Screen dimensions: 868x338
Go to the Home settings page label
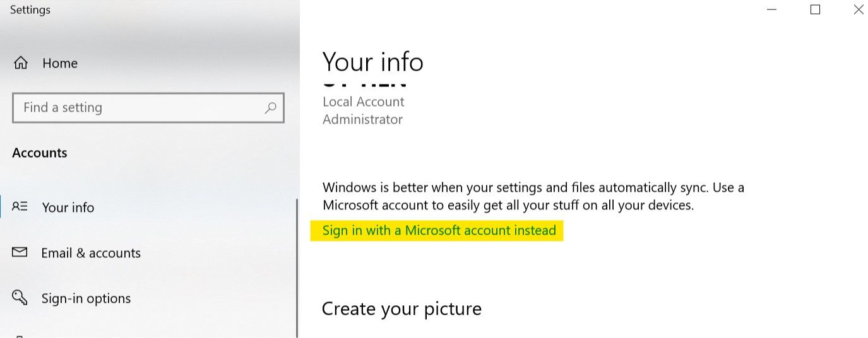click(60, 63)
